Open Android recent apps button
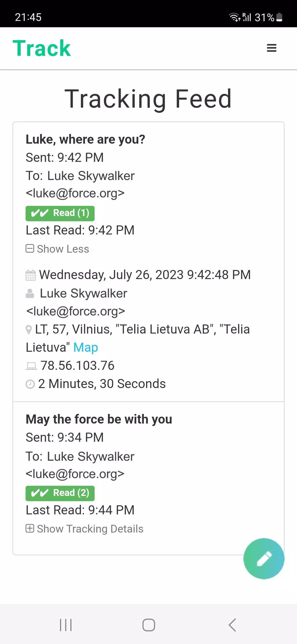297x644 pixels. 66,625
